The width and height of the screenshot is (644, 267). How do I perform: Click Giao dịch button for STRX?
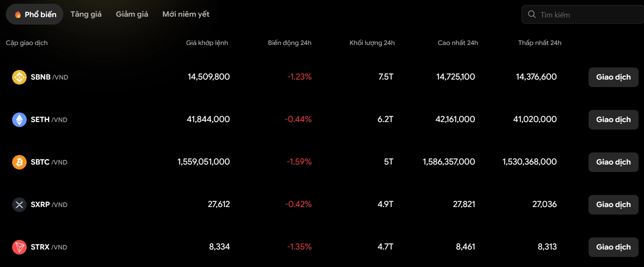click(613, 247)
